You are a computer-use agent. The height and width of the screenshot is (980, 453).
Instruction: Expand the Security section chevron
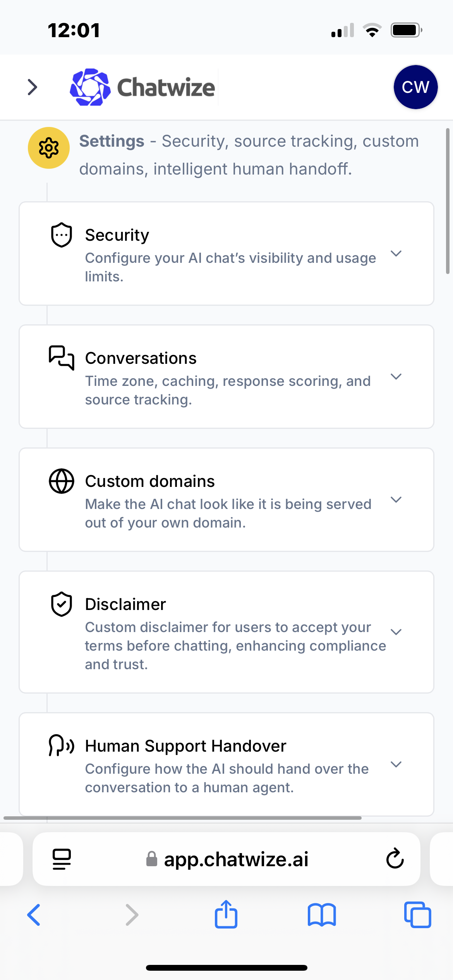396,254
